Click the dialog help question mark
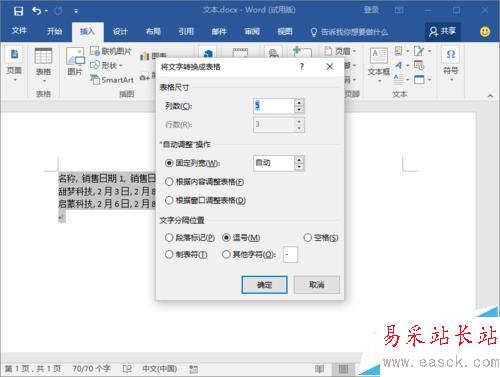The height and width of the screenshot is (377, 500). point(302,67)
